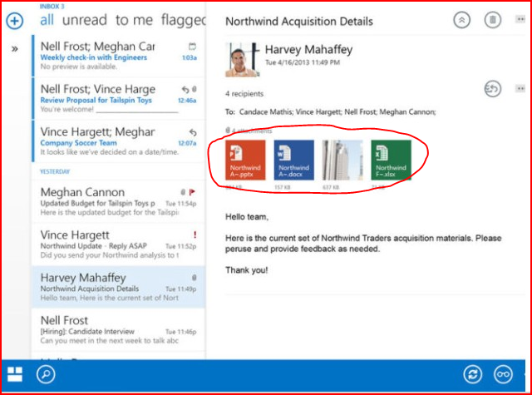Reply all using the circular arrows icon

click(x=493, y=89)
